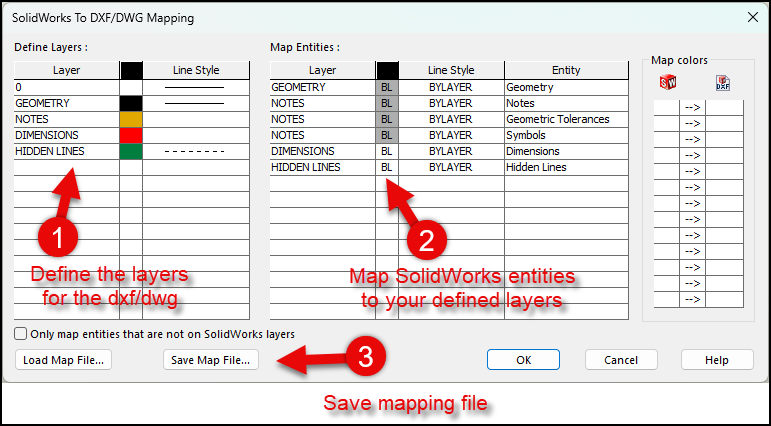The image size is (771, 426).
Task: Select DIMENSIONS layer in Define Layers
Action: click(x=66, y=135)
